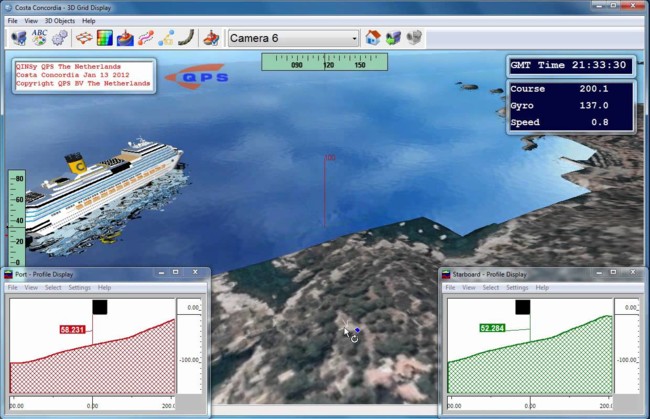
Task: Click the 52.284 depth label in Starboard profile
Action: (492, 328)
